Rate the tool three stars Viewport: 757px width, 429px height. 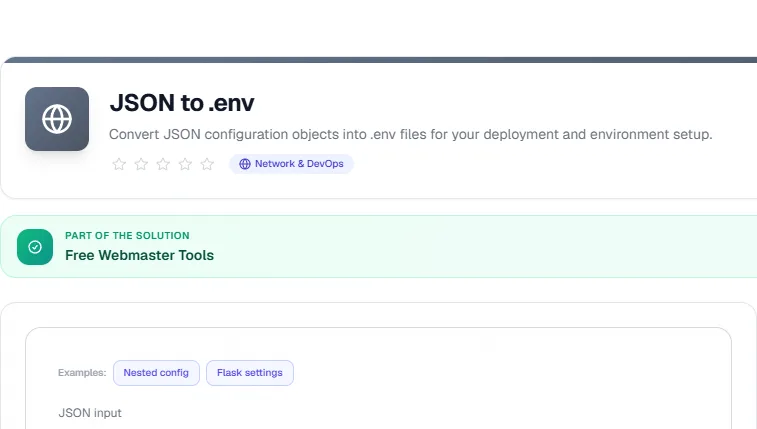(x=163, y=164)
